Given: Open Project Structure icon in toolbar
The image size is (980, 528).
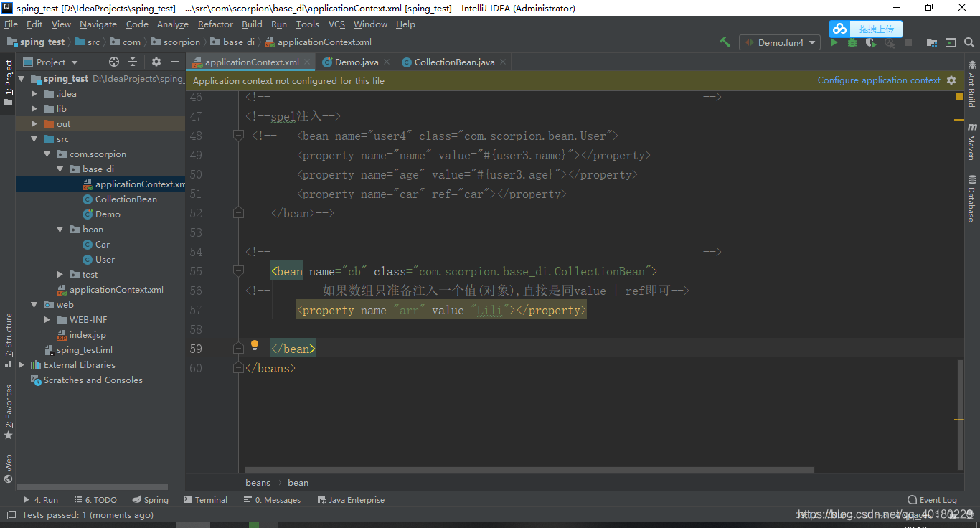Looking at the screenshot, I should click(932, 42).
